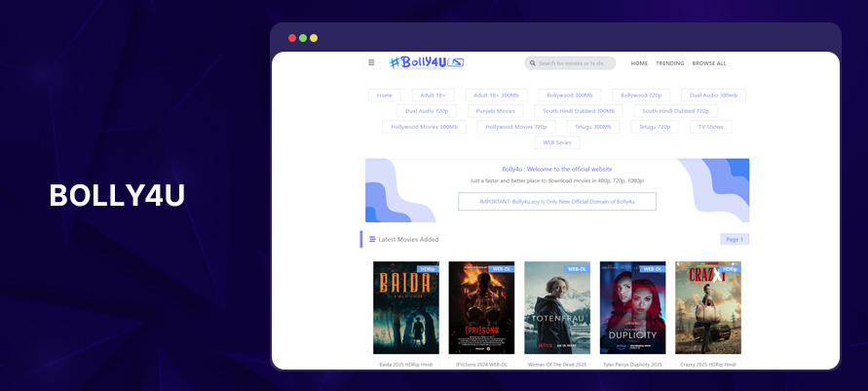Click the Page 1 indicator
This screenshot has width=868, height=391.
coord(735,239)
